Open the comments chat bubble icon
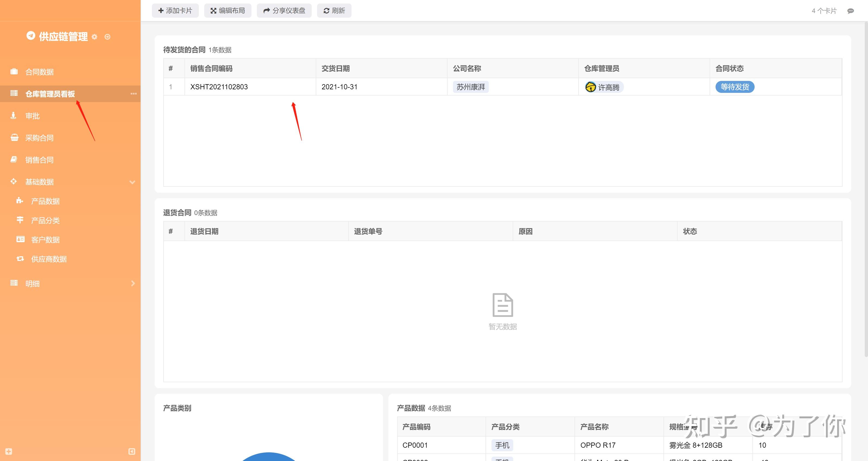Screen dimensions: 868x461 (x=850, y=11)
